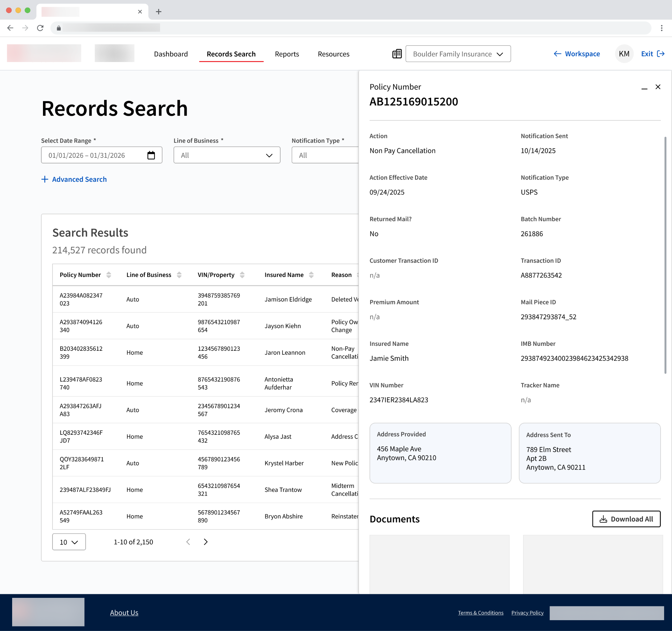The image size is (672, 631).
Task: Click the Address Sent To card
Action: tap(590, 453)
